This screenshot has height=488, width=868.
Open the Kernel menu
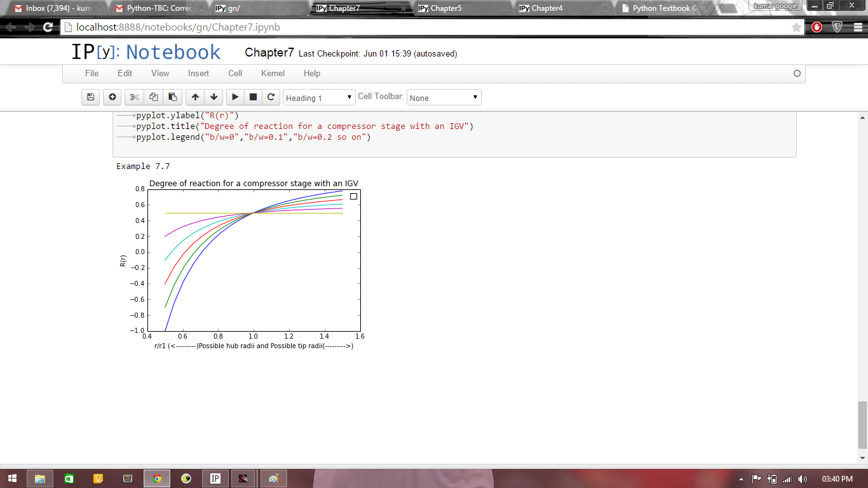click(273, 73)
